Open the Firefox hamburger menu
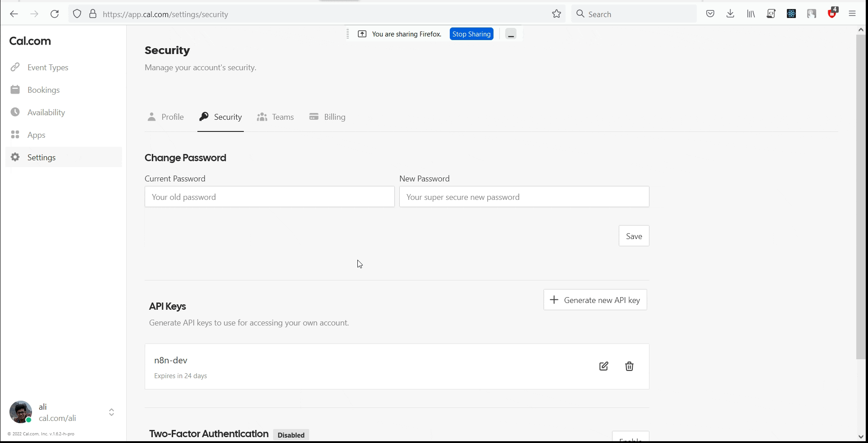Image resolution: width=868 pixels, height=443 pixels. [x=852, y=14]
